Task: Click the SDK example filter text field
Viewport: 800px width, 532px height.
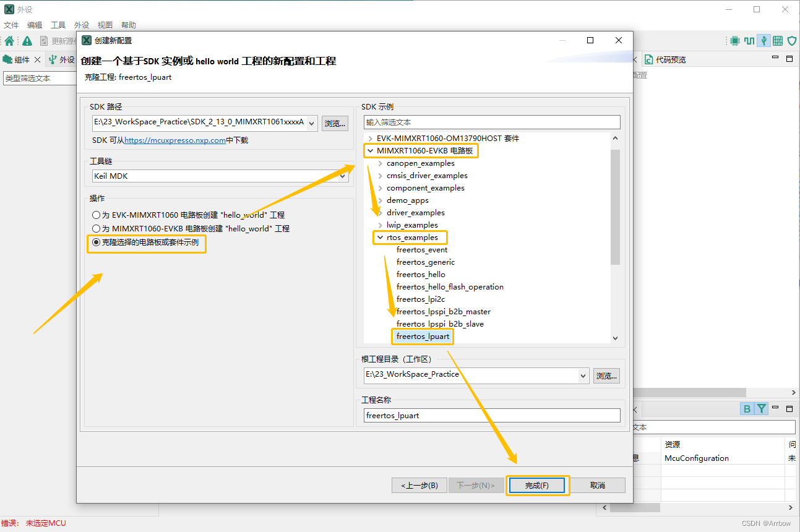Action: tap(492, 122)
